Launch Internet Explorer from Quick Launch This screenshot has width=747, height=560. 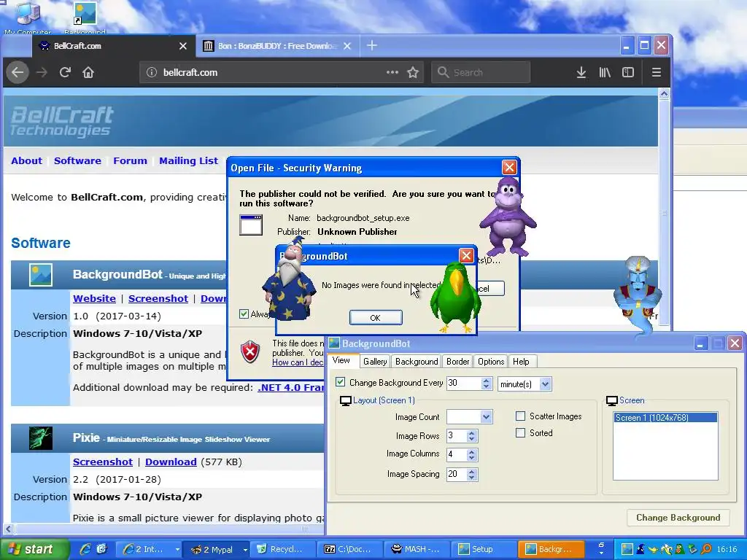85,549
